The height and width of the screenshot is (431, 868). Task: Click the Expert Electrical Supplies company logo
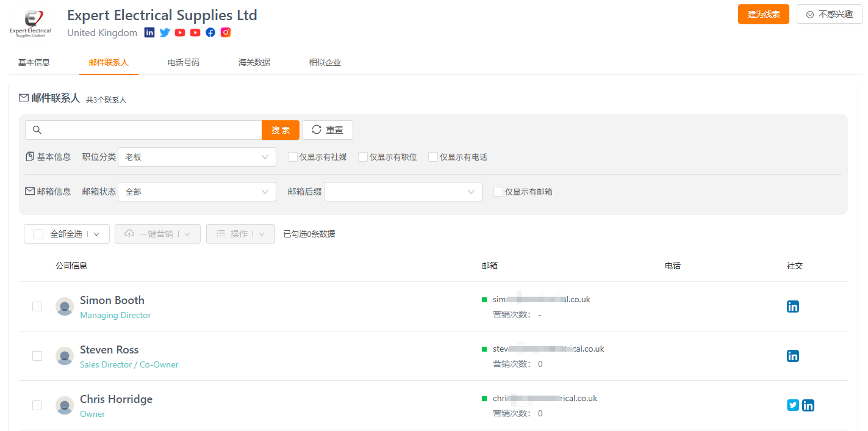click(x=30, y=24)
